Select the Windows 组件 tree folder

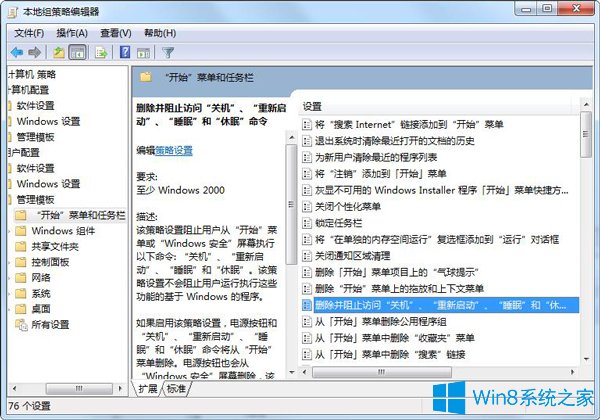pos(55,231)
